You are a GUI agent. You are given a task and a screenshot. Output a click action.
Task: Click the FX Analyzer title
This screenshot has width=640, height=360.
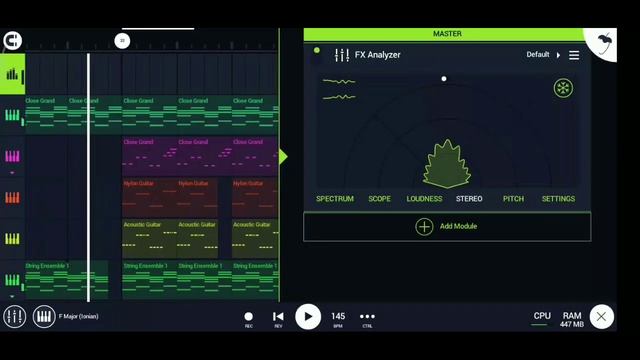(378, 55)
